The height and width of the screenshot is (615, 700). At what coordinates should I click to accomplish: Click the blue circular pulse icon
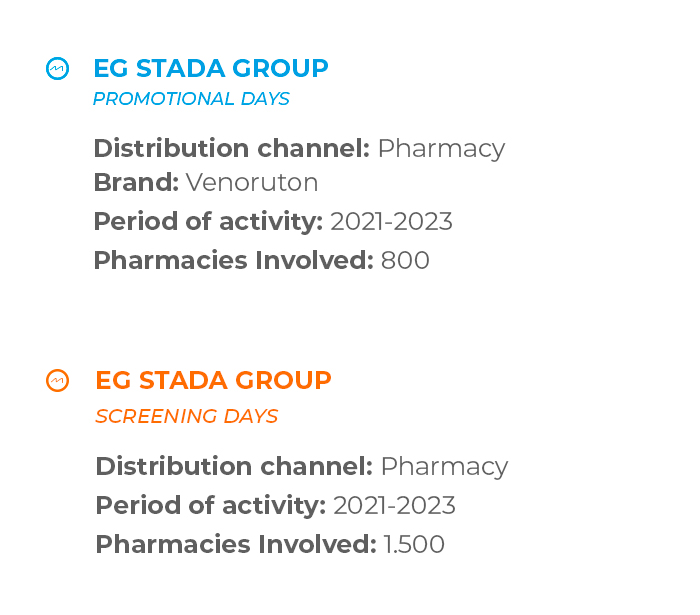pos(58,69)
